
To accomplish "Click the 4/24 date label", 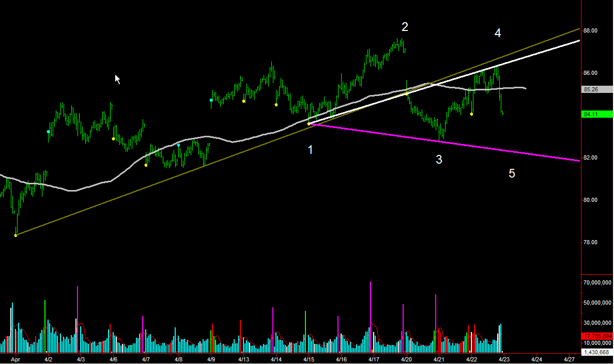I will (536, 359).
